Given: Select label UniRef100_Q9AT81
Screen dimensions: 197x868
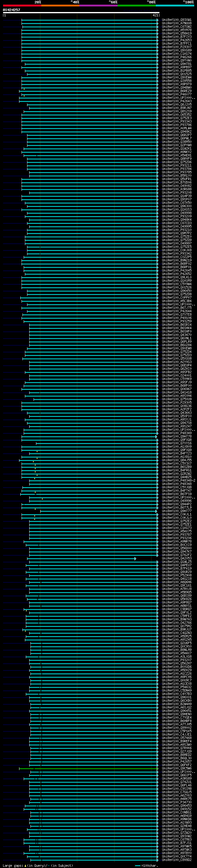Looking at the screenshot, I should [176, 64].
